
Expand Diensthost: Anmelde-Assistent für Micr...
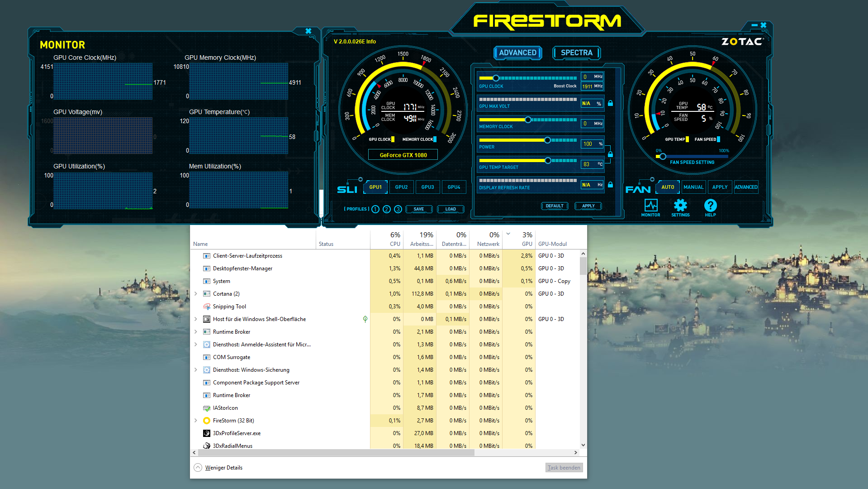tap(196, 345)
